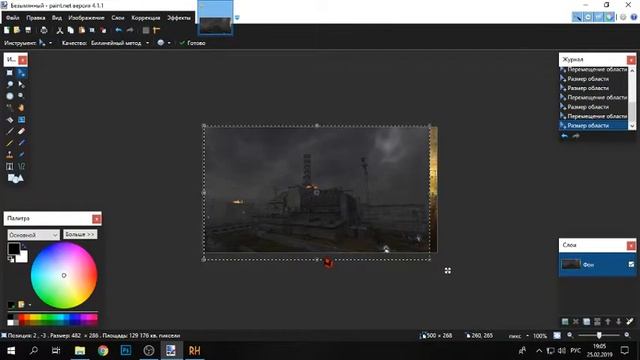Toggle the rulers toolbar icon
The width and height of the screenshot is (640, 360).
click(156, 30)
